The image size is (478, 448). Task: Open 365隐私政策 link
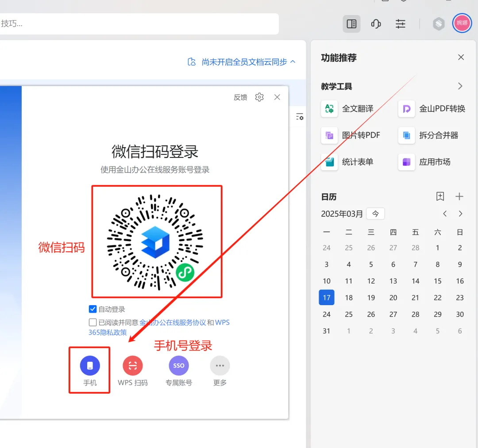[x=107, y=332]
